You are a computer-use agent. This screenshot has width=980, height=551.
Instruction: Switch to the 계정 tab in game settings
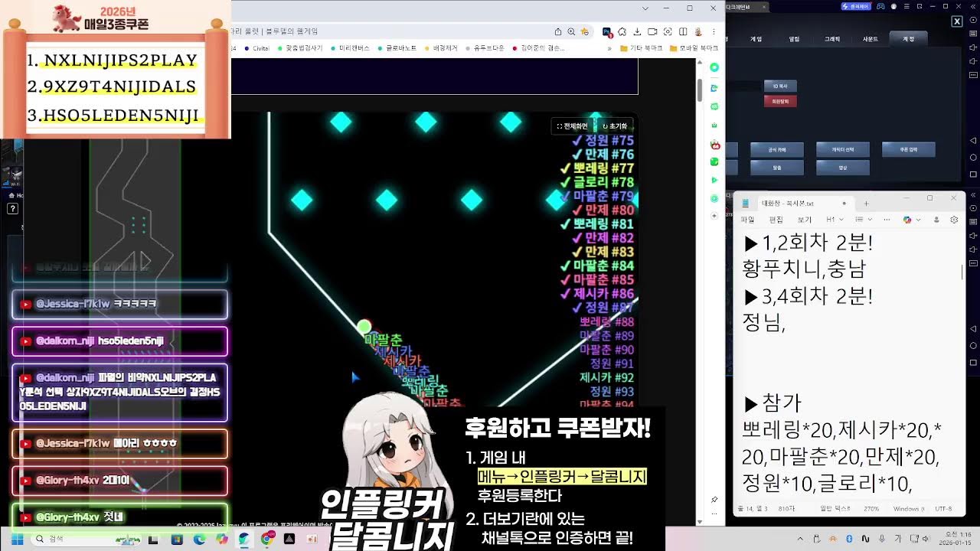tap(909, 39)
